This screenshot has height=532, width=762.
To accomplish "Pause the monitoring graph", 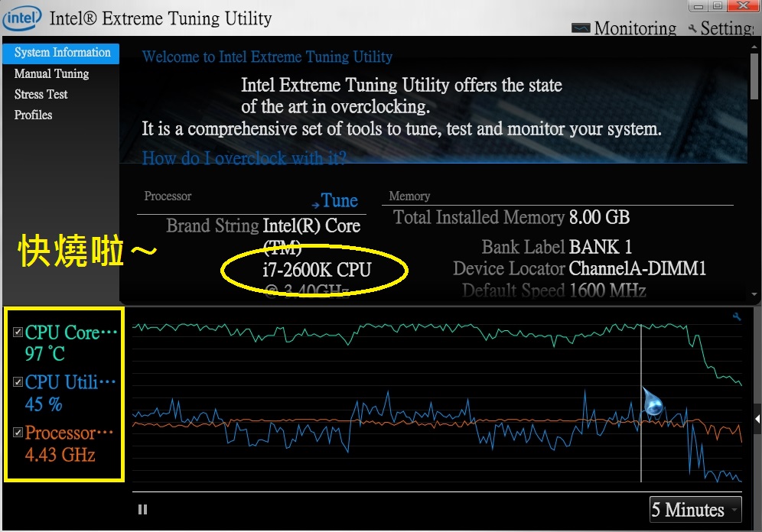I will click(142, 510).
